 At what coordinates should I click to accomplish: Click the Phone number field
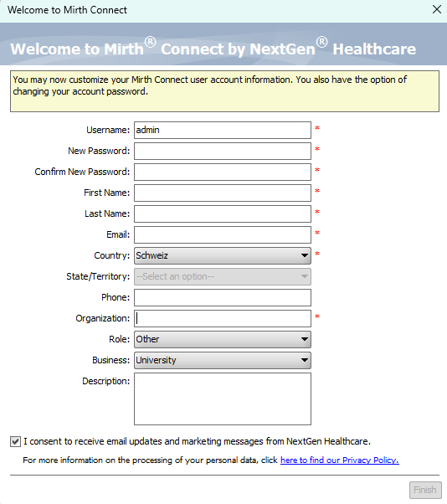(x=223, y=297)
